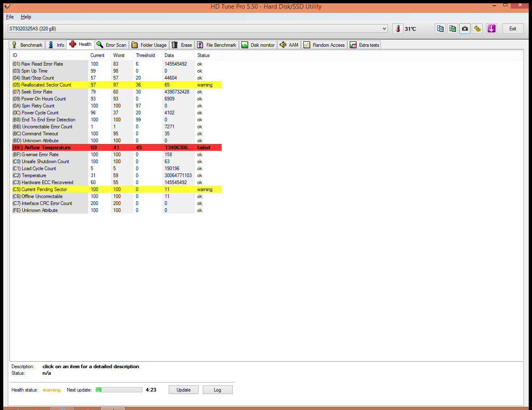Switch to the Info tab
Viewport: 532px width, 410px height.
point(56,45)
